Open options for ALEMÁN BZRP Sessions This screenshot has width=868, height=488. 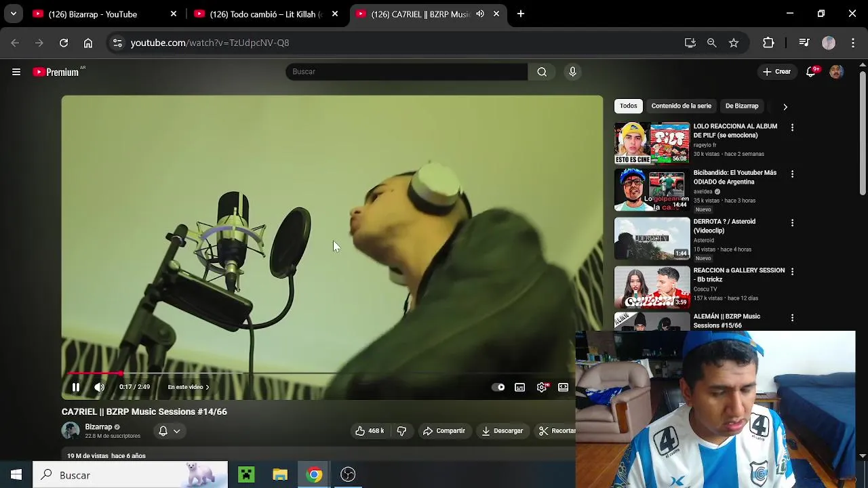792,317
